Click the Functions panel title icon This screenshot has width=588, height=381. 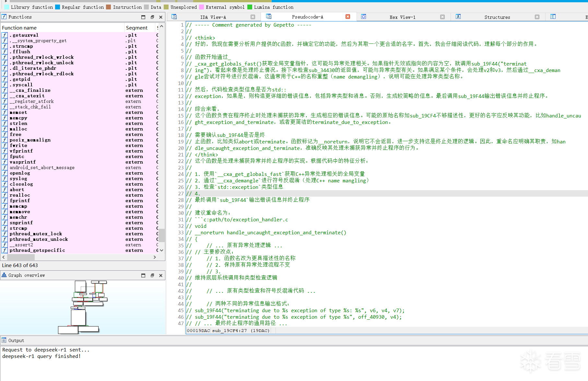pos(4,17)
